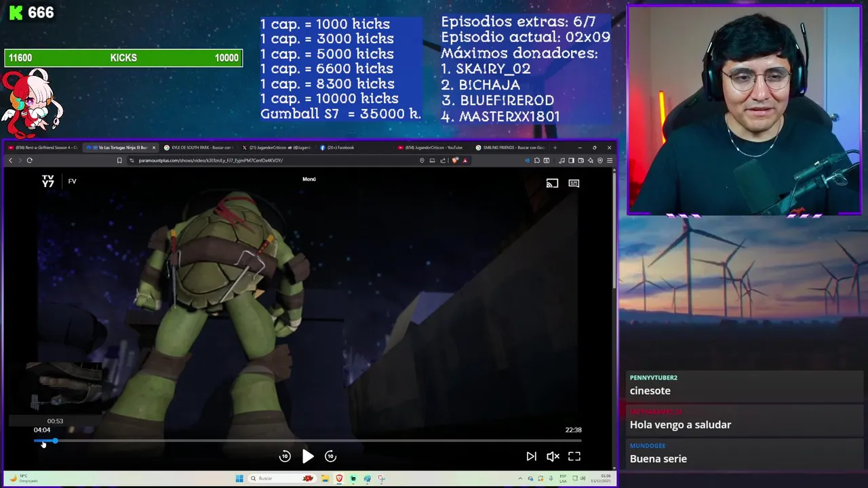Skip forward 10 seconds in the player
868x488 pixels.
[x=330, y=456]
